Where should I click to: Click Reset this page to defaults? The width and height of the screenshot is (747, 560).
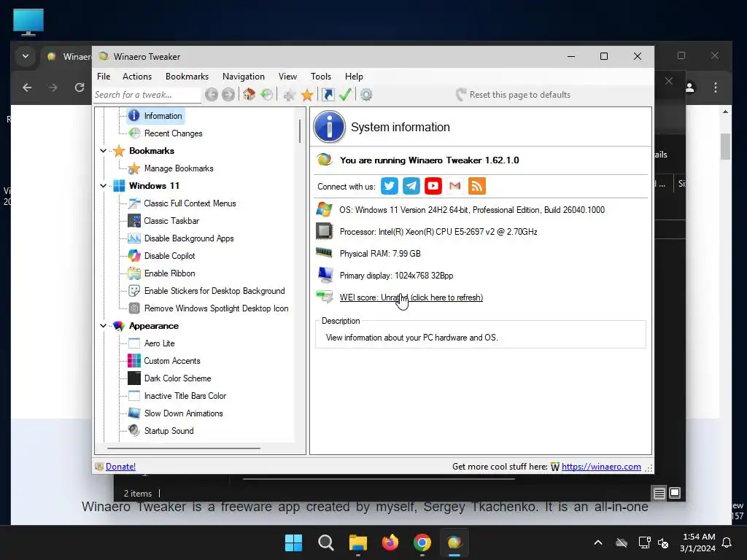click(x=513, y=95)
